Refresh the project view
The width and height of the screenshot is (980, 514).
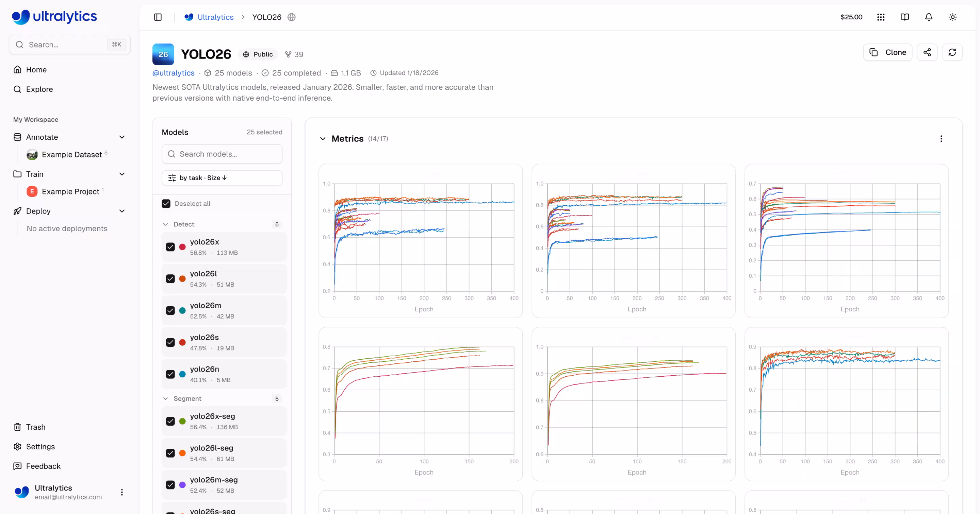click(x=952, y=52)
